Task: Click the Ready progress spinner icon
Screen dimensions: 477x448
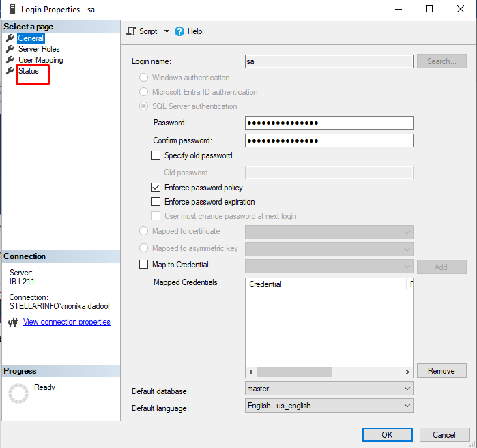Action: tap(18, 393)
